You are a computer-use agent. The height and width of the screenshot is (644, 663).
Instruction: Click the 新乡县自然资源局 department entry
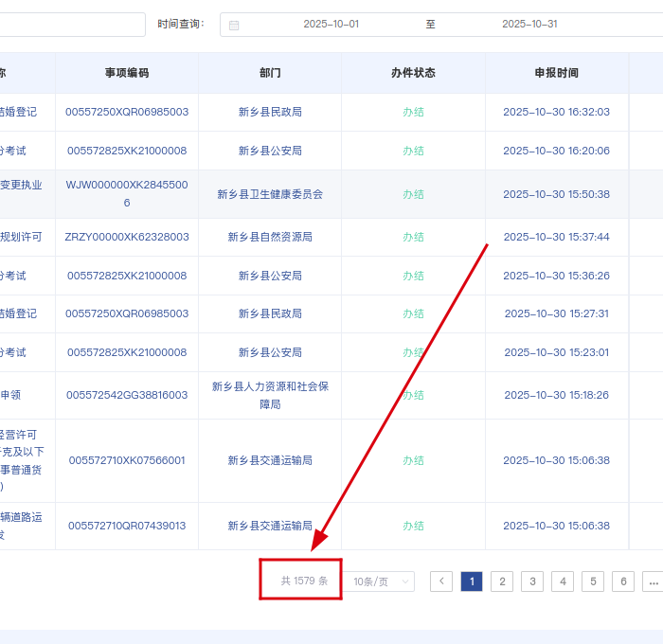270,237
